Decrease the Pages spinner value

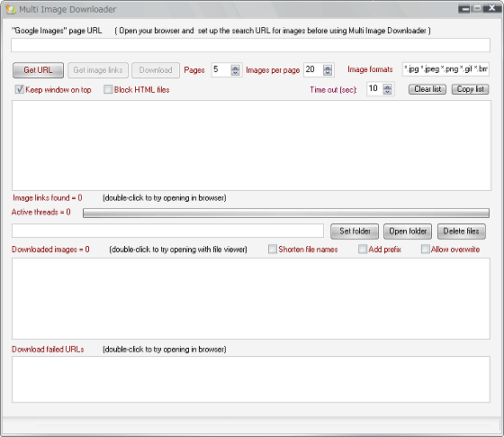(x=235, y=73)
